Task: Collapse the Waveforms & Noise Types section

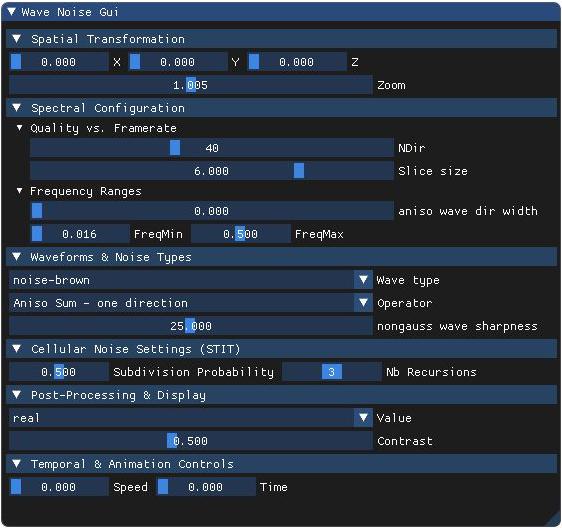Action: [17, 257]
